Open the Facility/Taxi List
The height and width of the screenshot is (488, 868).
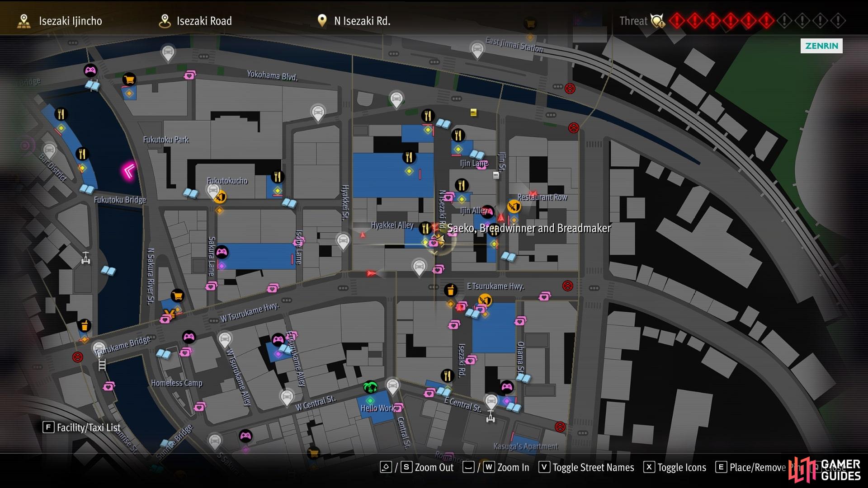(82, 427)
